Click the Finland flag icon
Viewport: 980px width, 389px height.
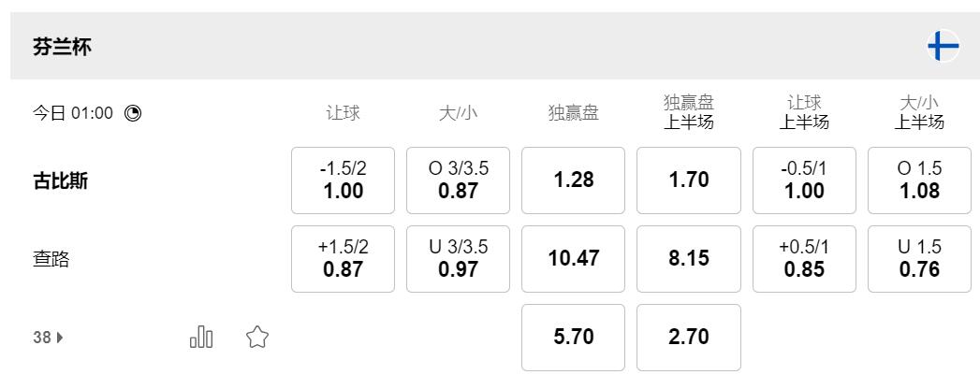[x=943, y=46]
